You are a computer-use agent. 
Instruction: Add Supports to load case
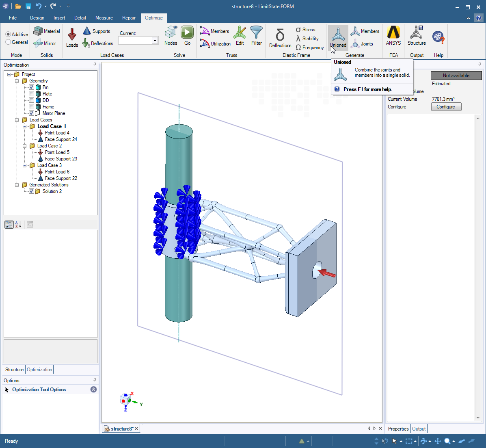pos(96,31)
